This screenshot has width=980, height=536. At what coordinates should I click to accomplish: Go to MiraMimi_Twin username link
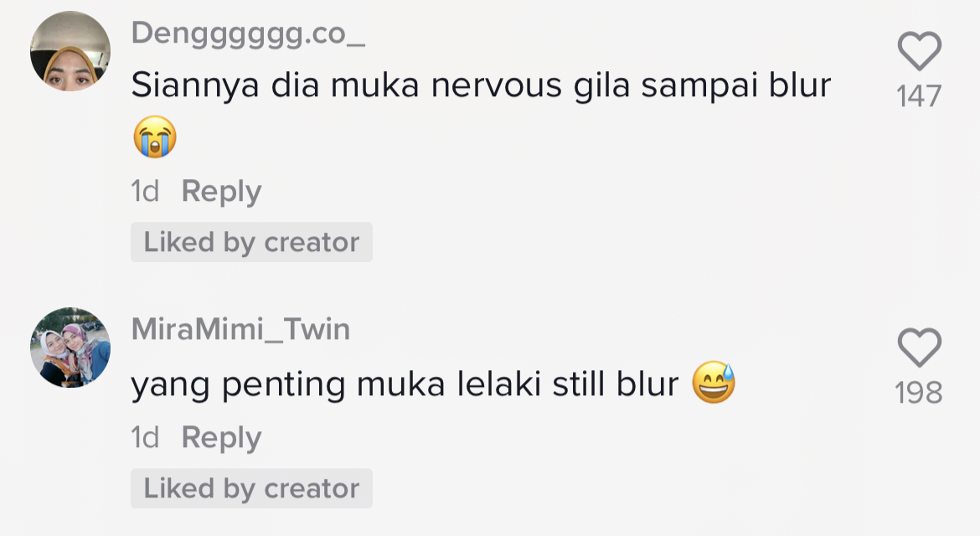pos(240,329)
